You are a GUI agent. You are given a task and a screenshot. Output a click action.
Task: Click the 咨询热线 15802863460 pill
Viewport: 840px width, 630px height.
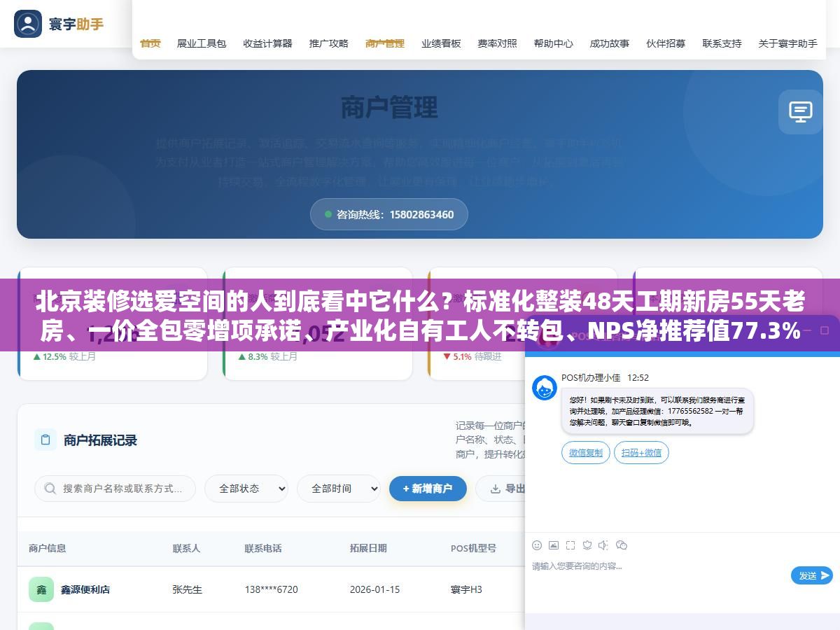tap(389, 215)
